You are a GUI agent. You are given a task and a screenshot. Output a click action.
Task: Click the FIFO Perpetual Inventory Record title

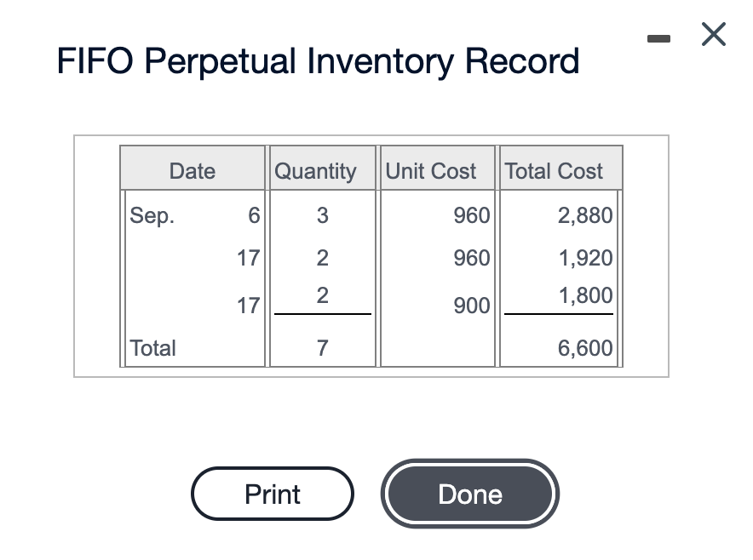[x=319, y=60]
